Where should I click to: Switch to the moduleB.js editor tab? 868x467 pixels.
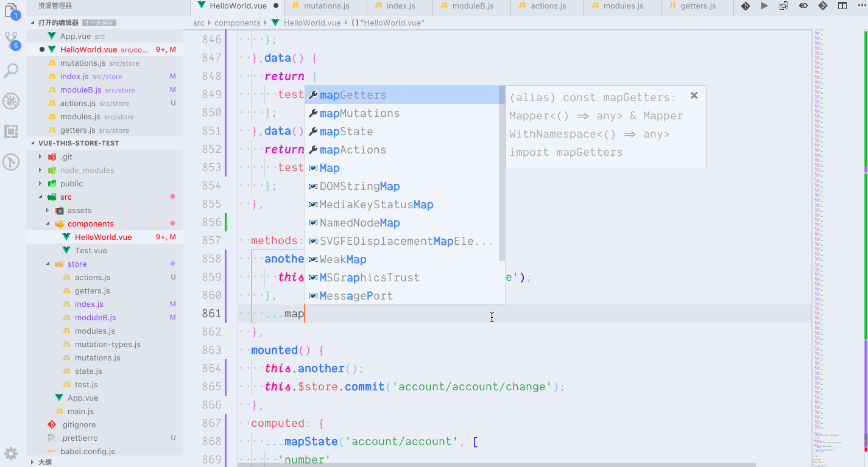tap(471, 6)
